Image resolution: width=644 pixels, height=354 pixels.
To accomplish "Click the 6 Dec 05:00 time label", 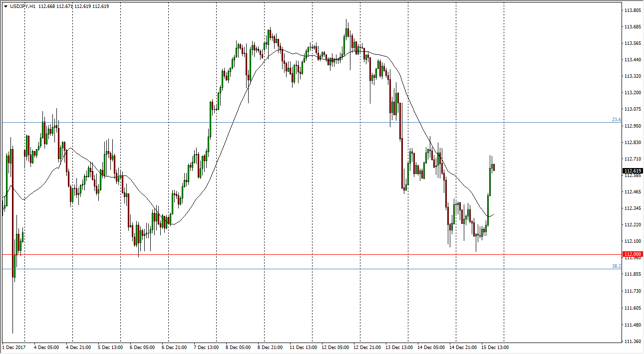I will (142, 347).
